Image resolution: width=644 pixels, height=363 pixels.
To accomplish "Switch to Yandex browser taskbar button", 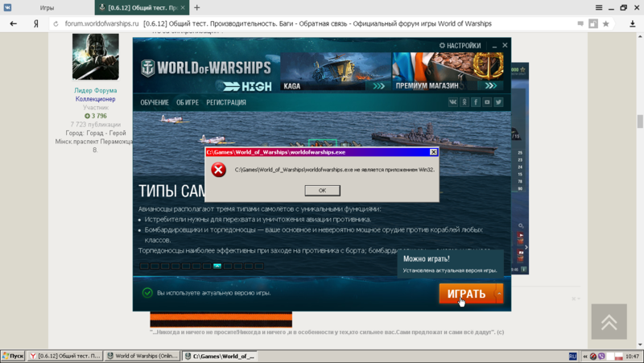I will pyautogui.click(x=65, y=356).
